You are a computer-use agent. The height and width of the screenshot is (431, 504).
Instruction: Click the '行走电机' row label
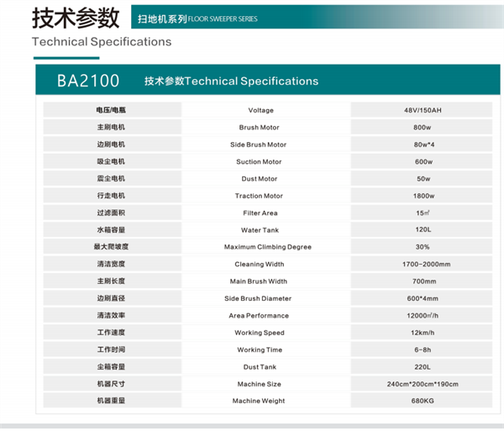tap(111, 196)
